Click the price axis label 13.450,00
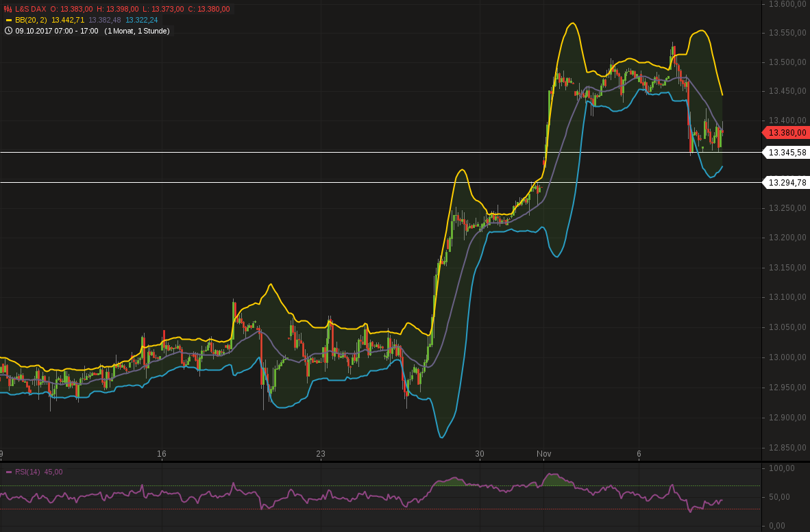Image resolution: width=810 pixels, height=532 pixels. (787, 91)
